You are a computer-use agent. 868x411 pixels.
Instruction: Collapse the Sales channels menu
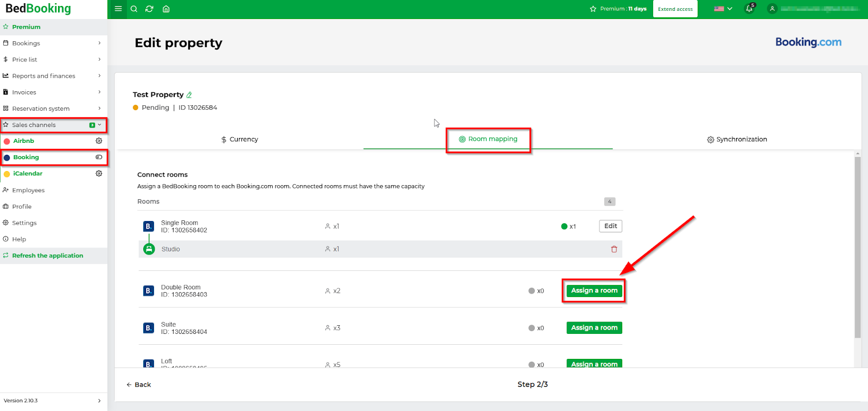[54, 125]
